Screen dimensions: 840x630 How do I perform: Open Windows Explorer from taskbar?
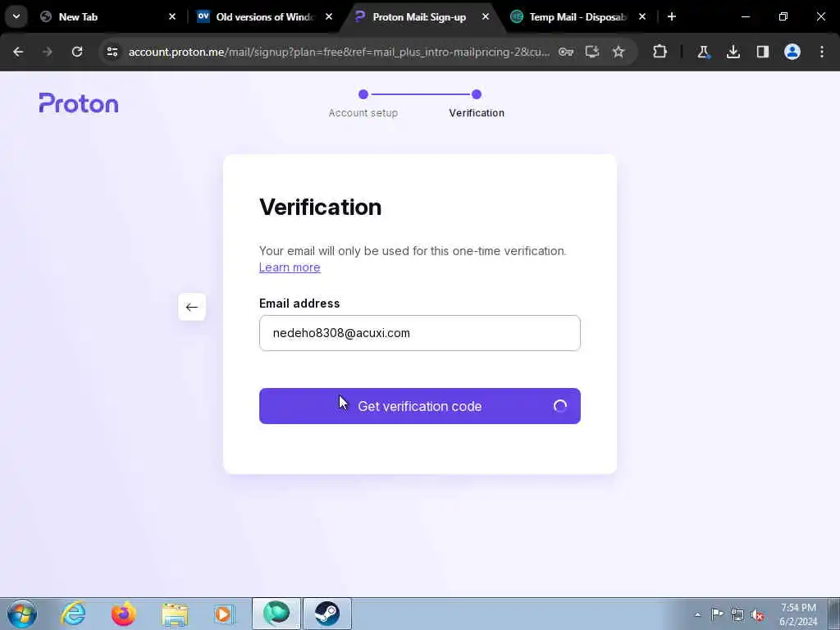pyautogui.click(x=175, y=614)
